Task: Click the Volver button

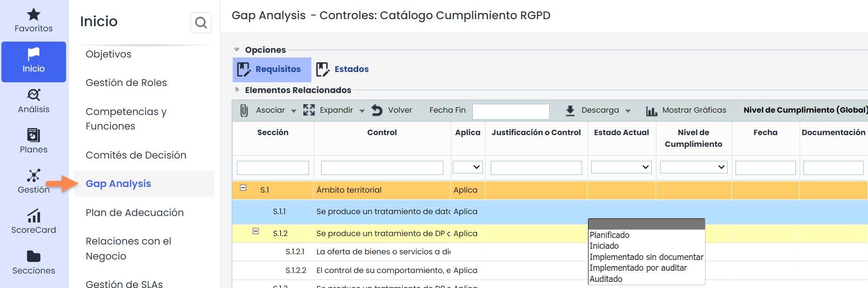Action: [x=392, y=110]
